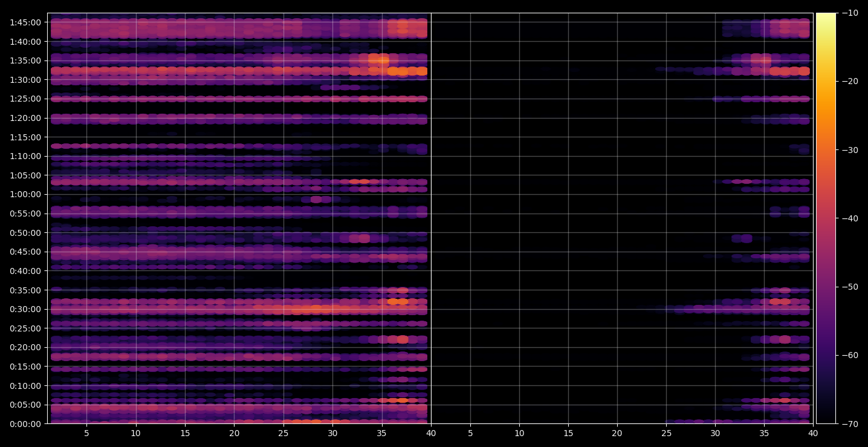This screenshot has width=868, height=447.
Task: Click x-axis tick 5 under the left heatmap
Action: tap(86, 433)
